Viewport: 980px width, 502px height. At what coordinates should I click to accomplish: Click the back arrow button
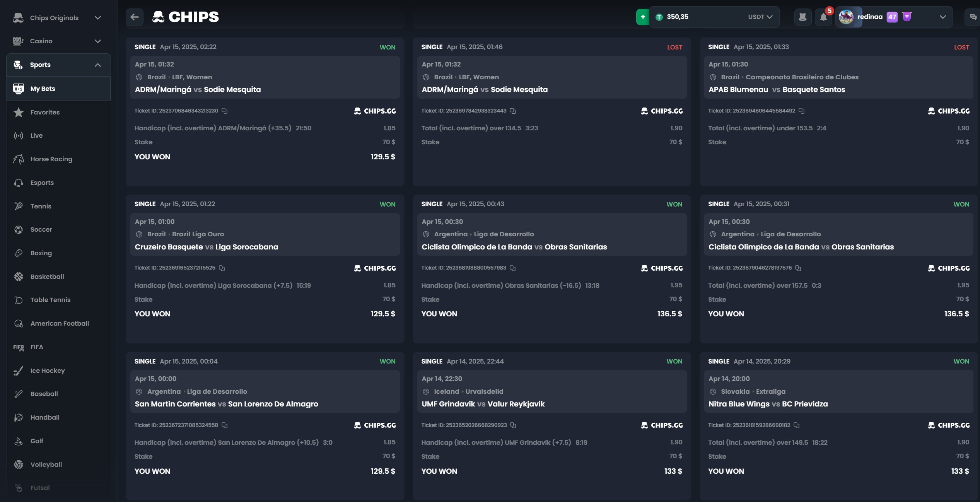[x=135, y=17]
